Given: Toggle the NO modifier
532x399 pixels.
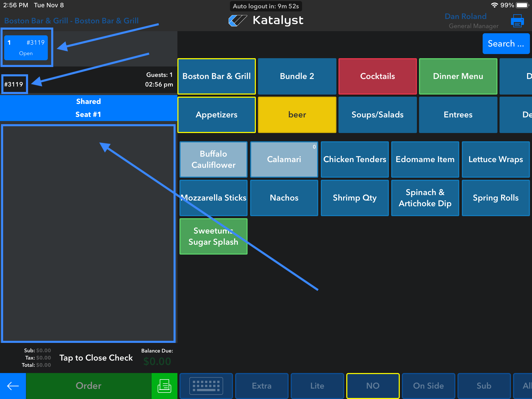Looking at the screenshot, I should coord(373,386).
